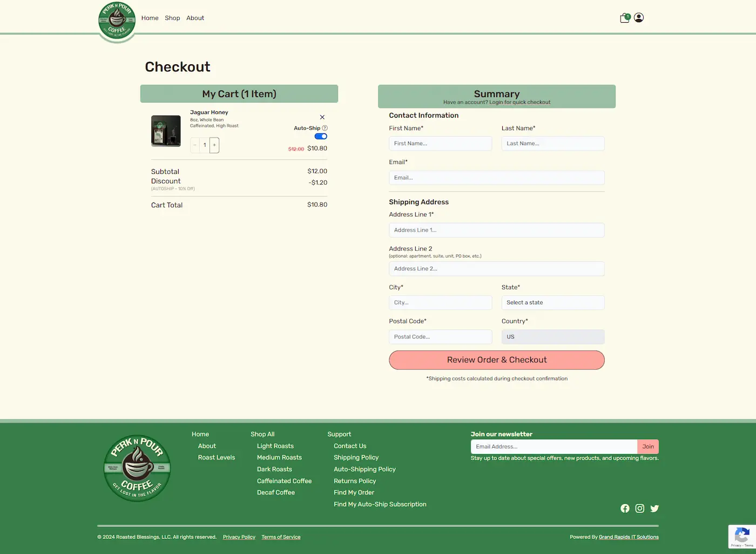Decrease the item quantity with minus
Viewport: 756px width, 554px height.
[195, 145]
